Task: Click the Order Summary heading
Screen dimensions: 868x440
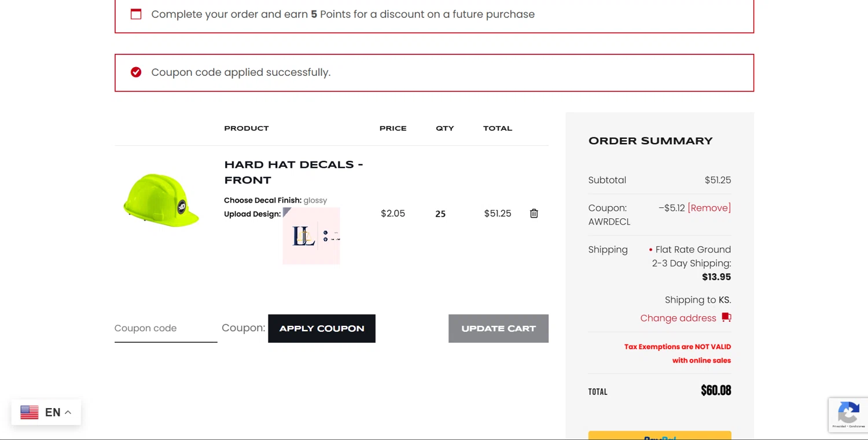Action: tap(650, 141)
